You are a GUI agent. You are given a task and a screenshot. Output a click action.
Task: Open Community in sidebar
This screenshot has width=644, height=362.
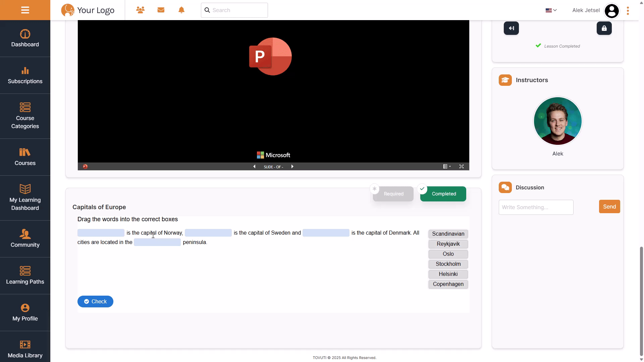[x=25, y=239]
